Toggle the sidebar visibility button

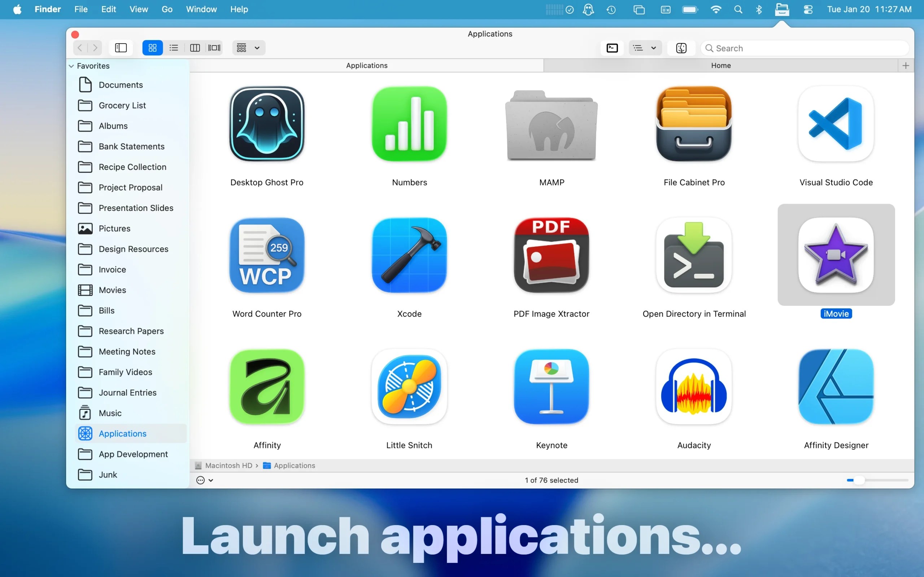coord(121,48)
